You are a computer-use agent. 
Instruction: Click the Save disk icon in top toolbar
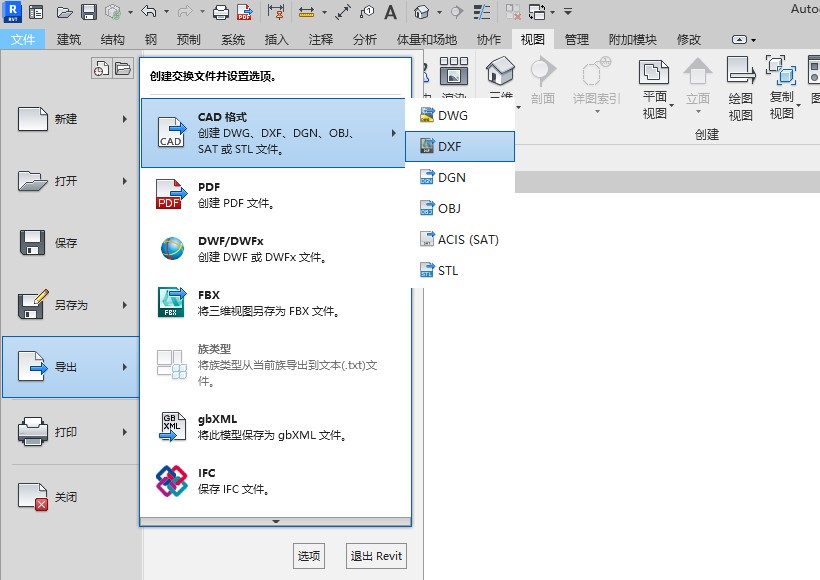(x=88, y=13)
